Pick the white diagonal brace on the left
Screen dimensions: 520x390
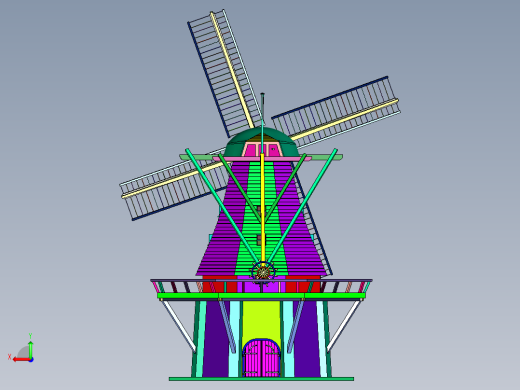tap(179, 325)
